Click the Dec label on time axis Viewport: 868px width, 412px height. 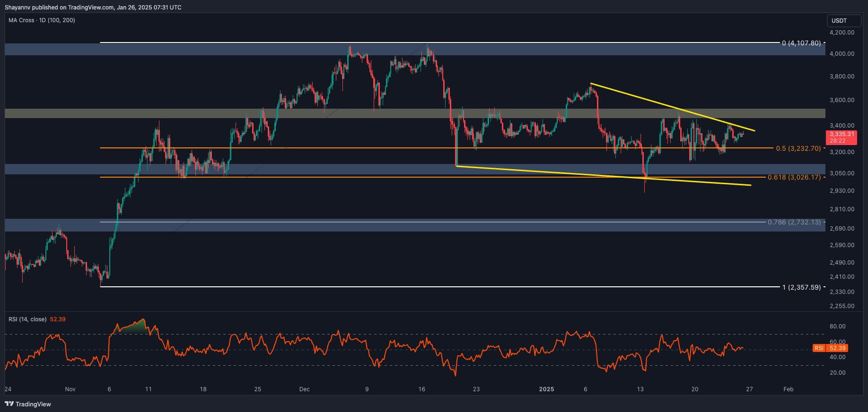pyautogui.click(x=304, y=389)
